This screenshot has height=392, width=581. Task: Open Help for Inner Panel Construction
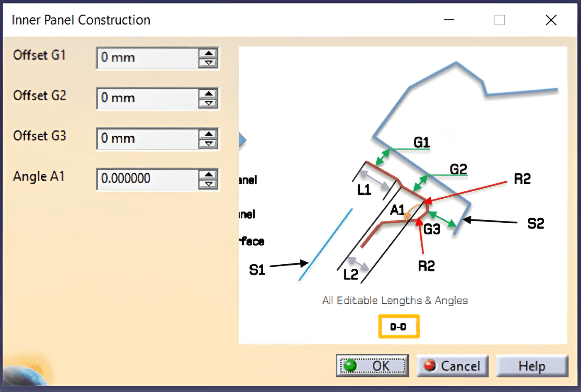pyautogui.click(x=532, y=365)
